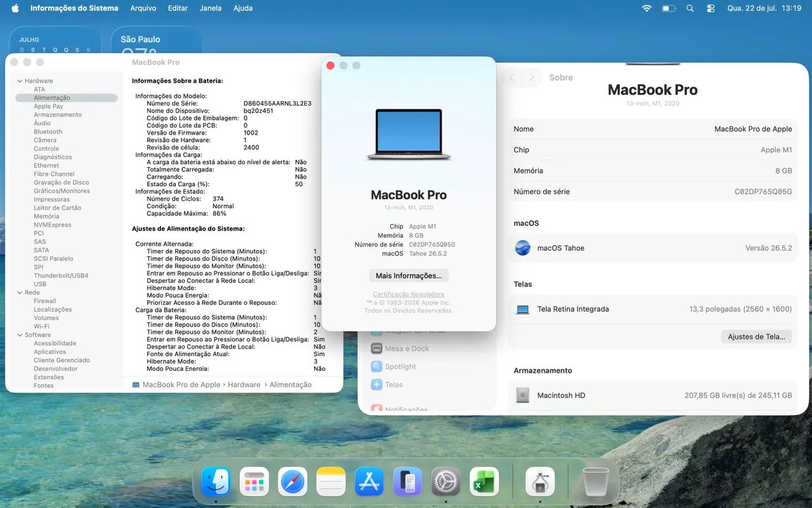Screen dimensions: 812x508
Task: Open the Apple menu
Action: pyautogui.click(x=15, y=8)
